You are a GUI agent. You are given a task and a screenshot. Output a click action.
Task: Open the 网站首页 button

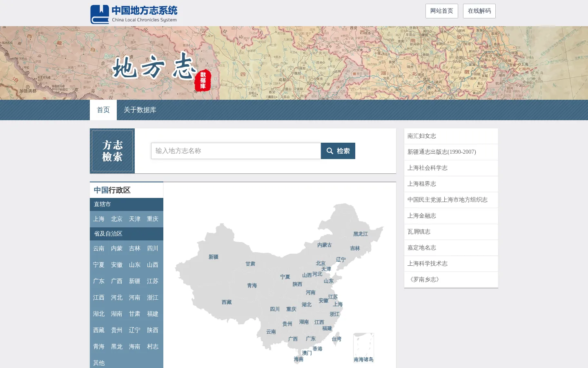442,11
